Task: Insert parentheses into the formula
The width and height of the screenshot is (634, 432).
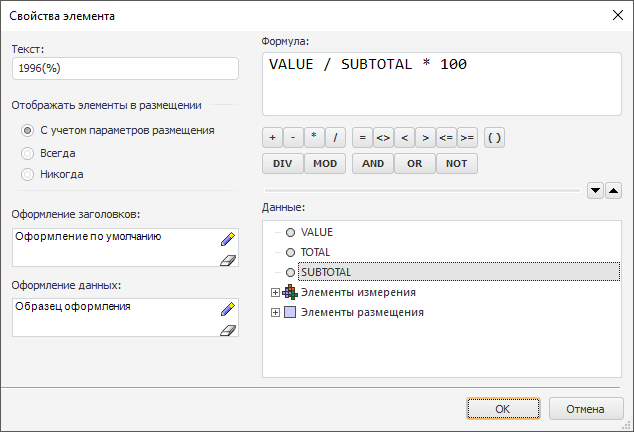Action: (x=495, y=138)
